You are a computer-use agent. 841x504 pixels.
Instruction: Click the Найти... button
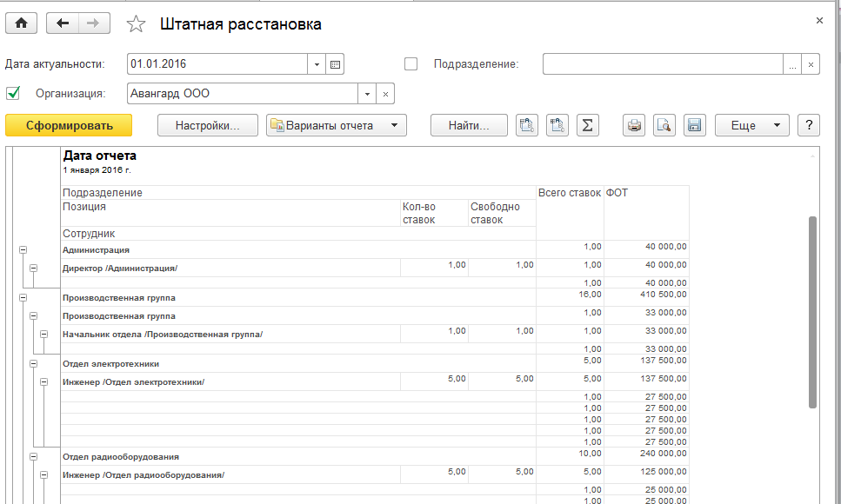(469, 125)
